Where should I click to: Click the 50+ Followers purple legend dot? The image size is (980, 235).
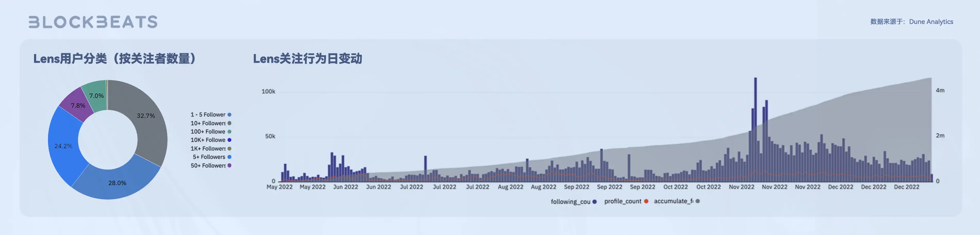(x=230, y=165)
